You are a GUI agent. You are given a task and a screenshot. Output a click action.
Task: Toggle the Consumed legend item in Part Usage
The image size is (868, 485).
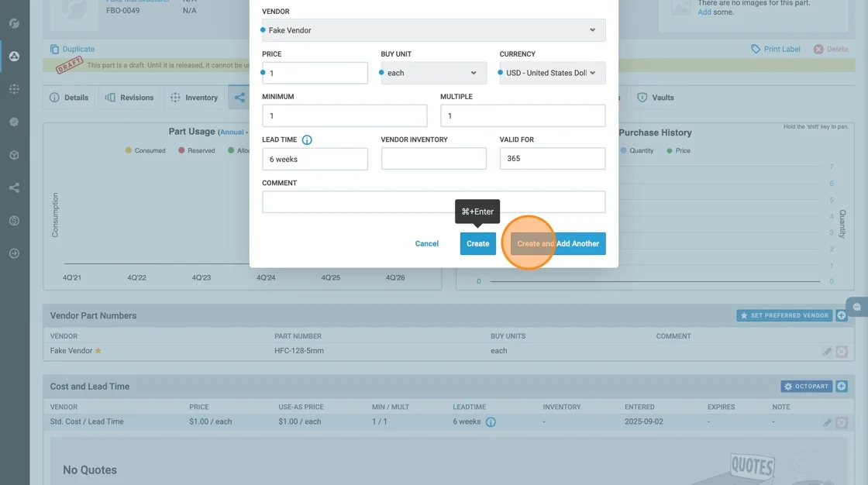click(145, 150)
